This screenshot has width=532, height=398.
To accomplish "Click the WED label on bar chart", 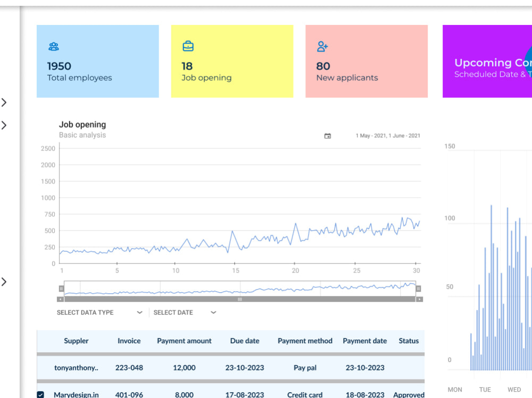I will pos(514,389).
